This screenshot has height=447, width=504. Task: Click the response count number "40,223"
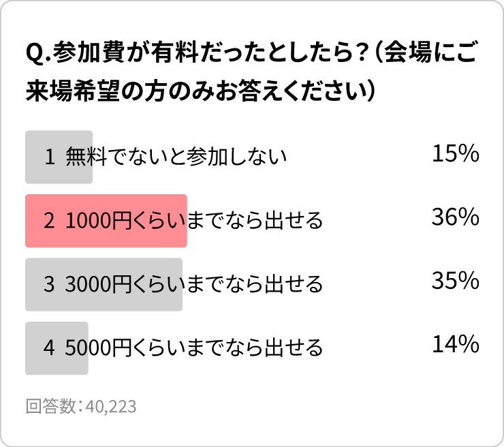tap(111, 407)
